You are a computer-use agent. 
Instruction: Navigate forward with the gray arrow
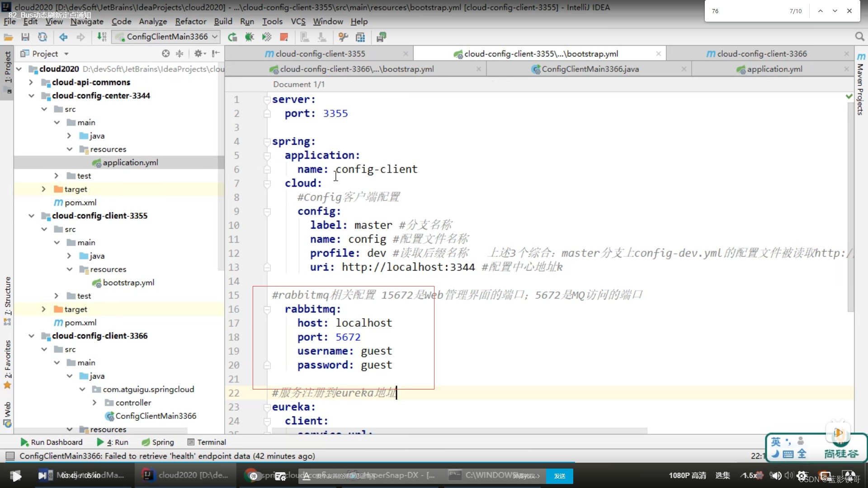pyautogui.click(x=81, y=37)
